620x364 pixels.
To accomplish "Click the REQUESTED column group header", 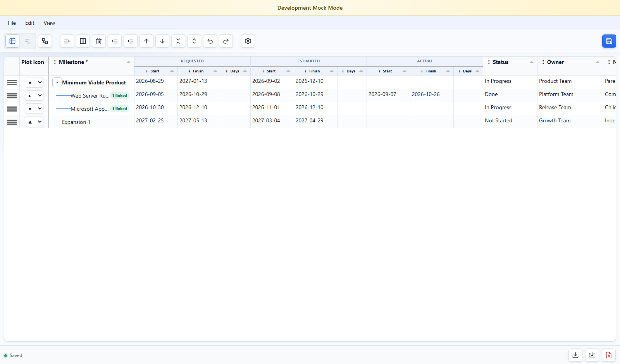I will point(192,61).
